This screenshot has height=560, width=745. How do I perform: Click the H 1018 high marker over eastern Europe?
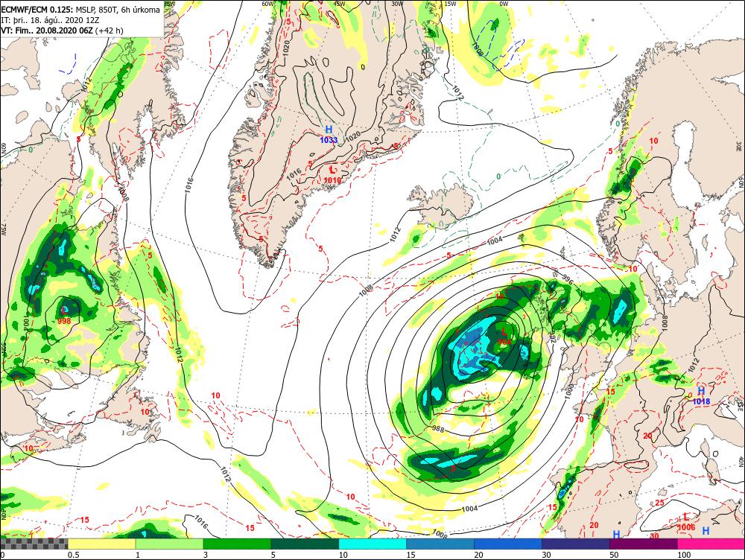click(701, 395)
